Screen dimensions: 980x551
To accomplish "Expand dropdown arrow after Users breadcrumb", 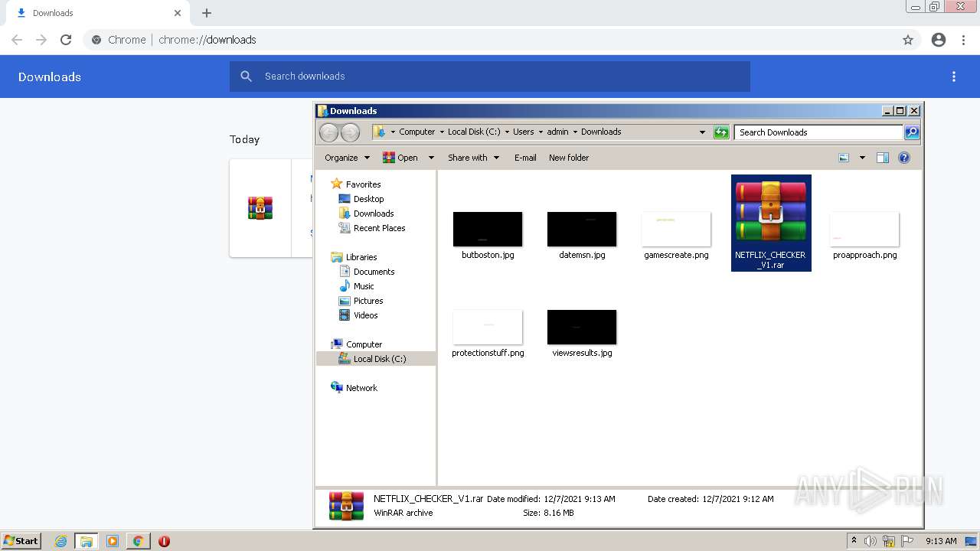I will coord(541,132).
